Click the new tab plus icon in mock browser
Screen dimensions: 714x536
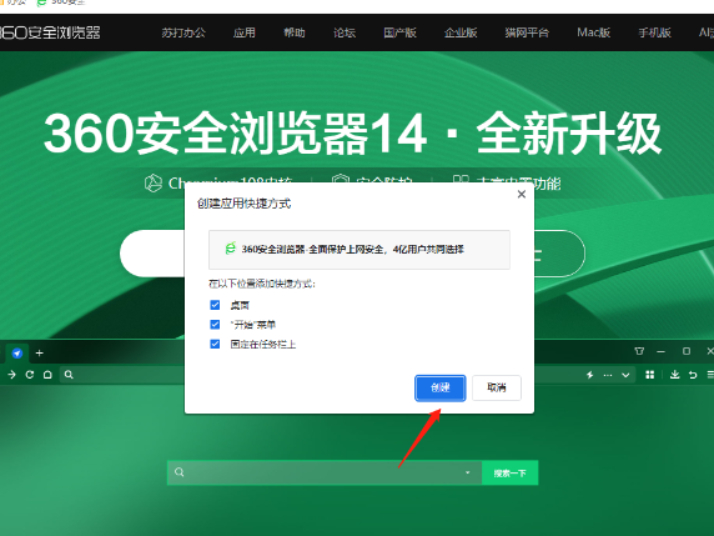(x=40, y=353)
